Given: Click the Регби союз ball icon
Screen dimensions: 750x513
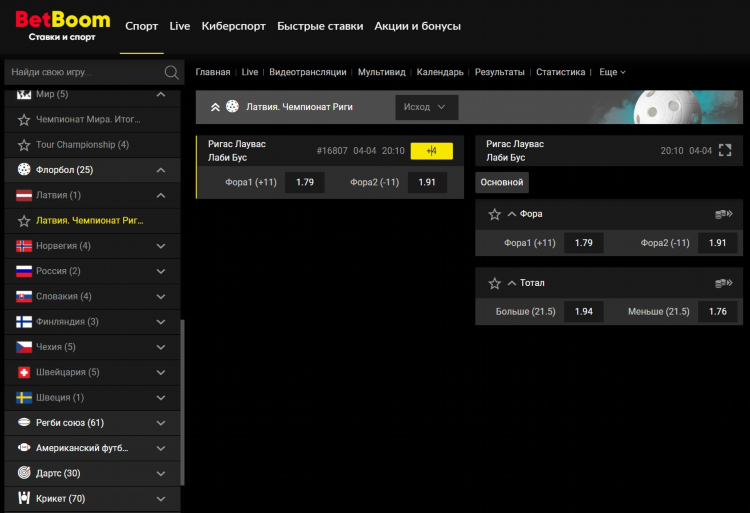Looking at the screenshot, I should (x=24, y=422).
